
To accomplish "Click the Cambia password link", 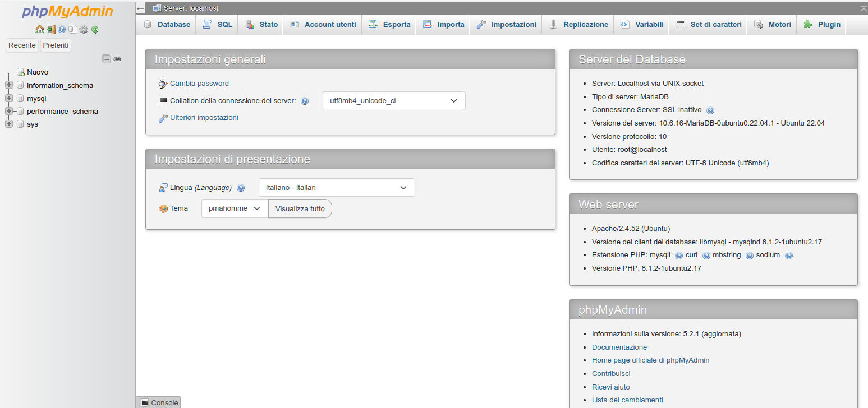I will point(199,84).
